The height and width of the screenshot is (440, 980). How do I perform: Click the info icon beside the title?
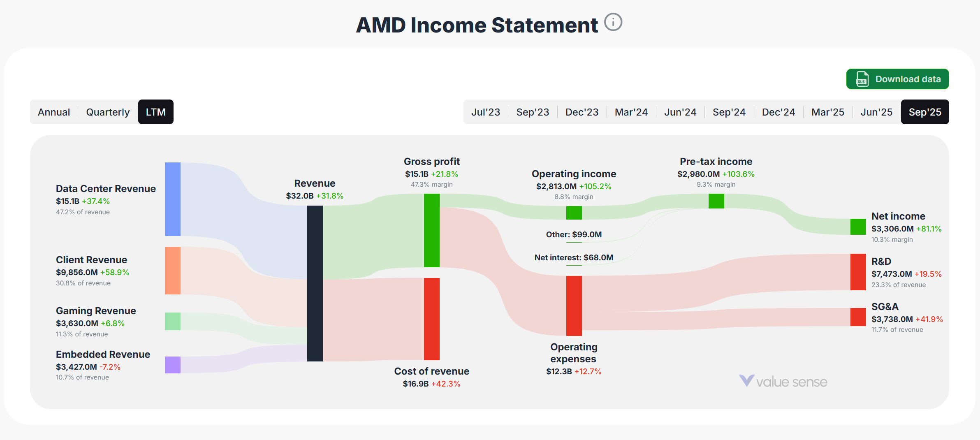point(613,22)
